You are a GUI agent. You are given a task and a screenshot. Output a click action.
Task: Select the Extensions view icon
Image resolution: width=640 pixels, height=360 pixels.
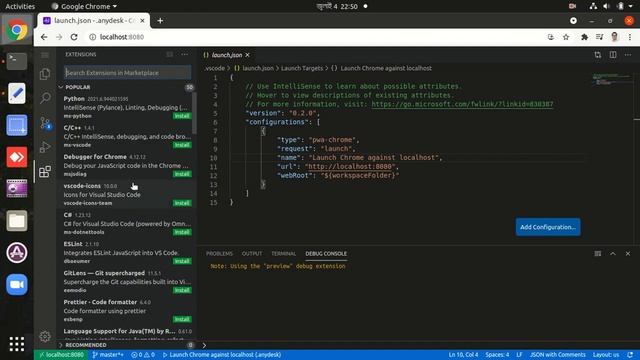pyautogui.click(x=45, y=171)
